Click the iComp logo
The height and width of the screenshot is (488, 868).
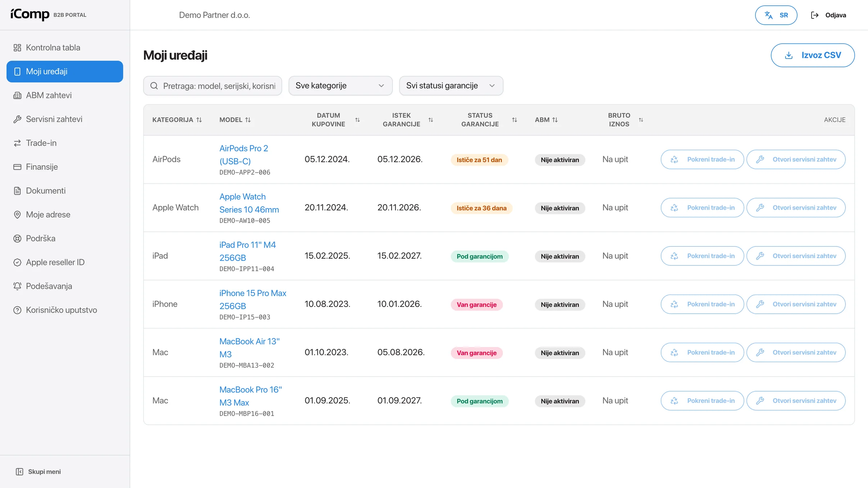[30, 14]
